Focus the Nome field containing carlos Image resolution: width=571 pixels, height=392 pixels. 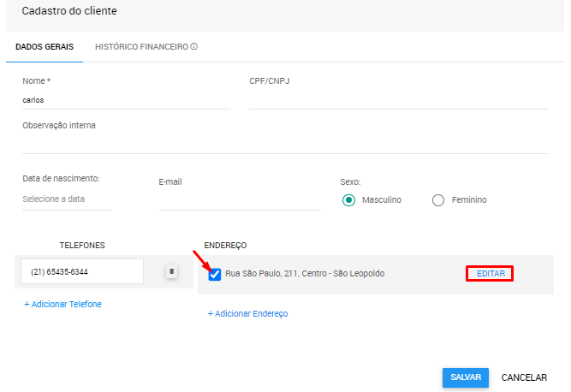(126, 99)
